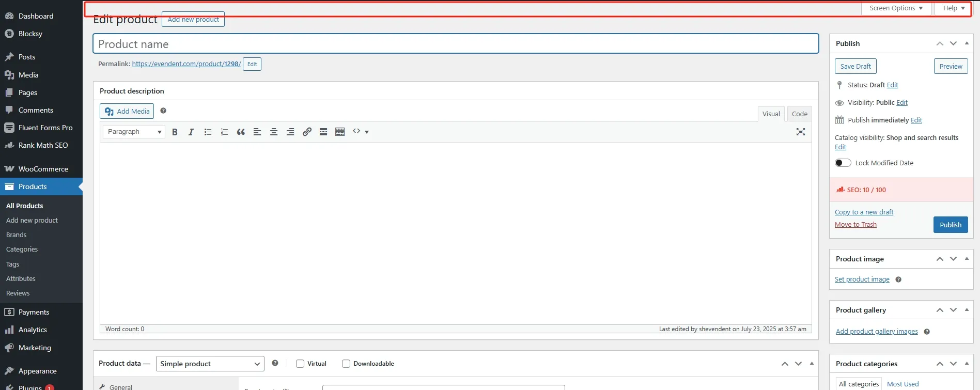Open the help tip beside Add Media
Screen dimensions: 980x390
(163, 111)
